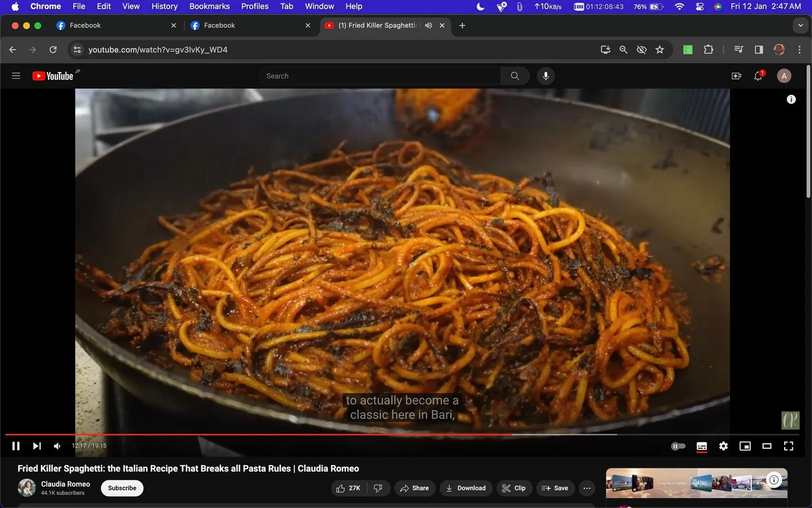Open macOS Control Center icon
The height and width of the screenshot is (508, 812).
tap(699, 6)
